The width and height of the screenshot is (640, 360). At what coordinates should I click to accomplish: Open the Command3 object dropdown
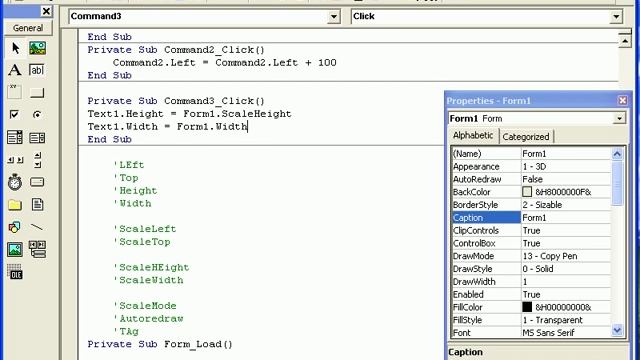(334, 17)
